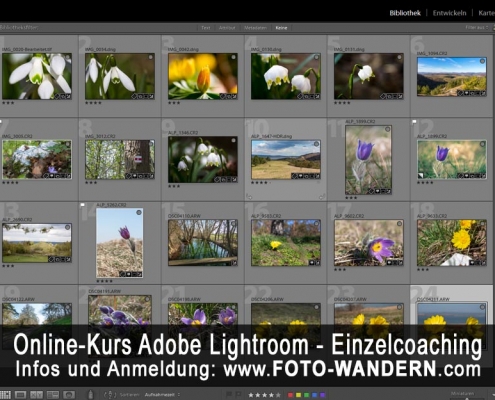This screenshot has height=400, width=495.
Task: Toggle the quick collection circle on ALP_5262.CR2
Action: coord(139,212)
